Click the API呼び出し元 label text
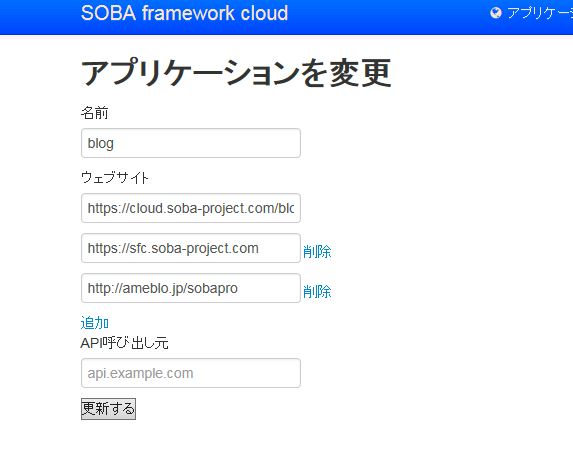Image resolution: width=573 pixels, height=462 pixels. pos(124,343)
